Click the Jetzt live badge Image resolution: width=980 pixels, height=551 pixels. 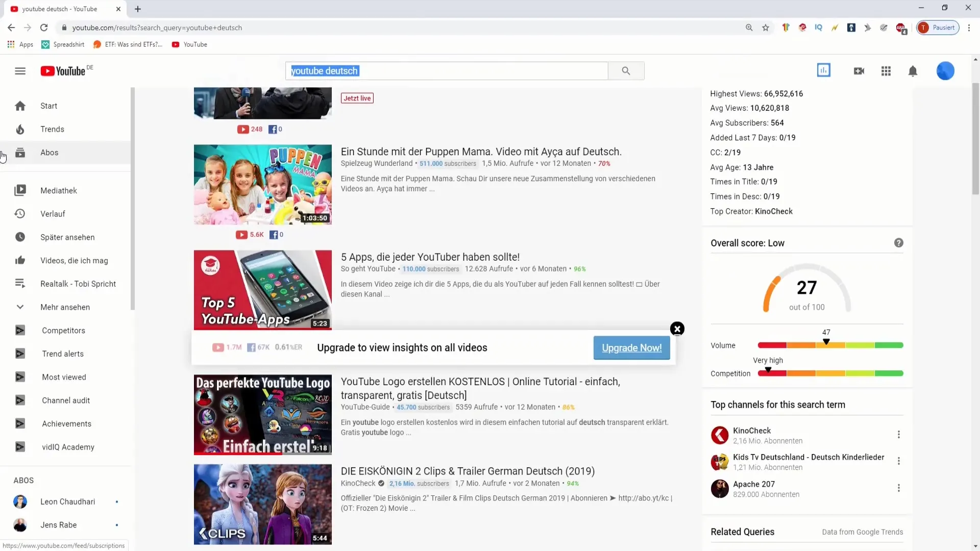click(357, 98)
